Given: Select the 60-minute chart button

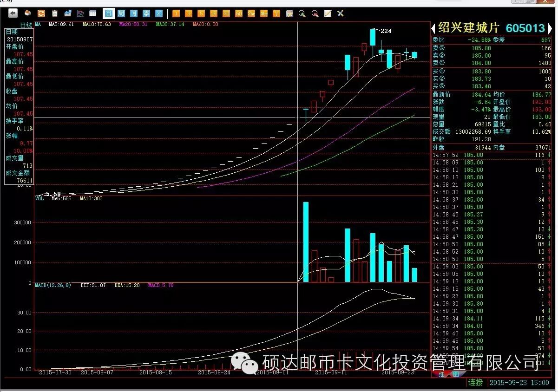Looking at the screenshot, I should point(239,13).
